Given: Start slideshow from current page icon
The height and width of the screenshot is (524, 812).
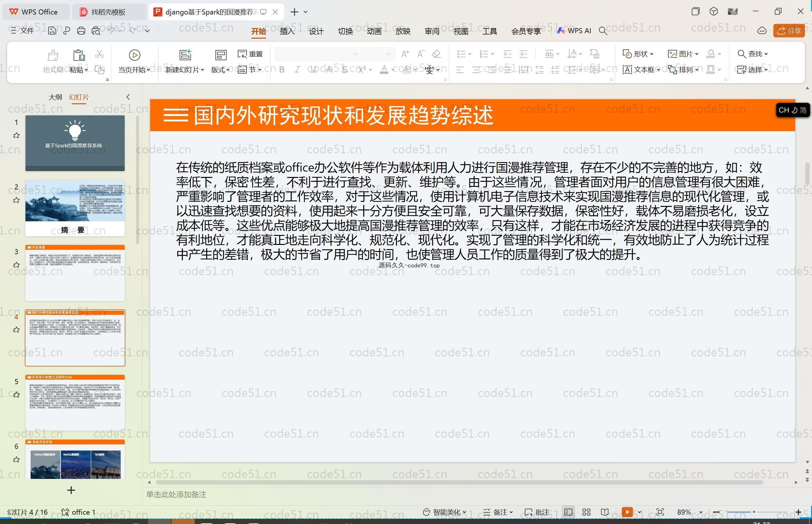Looking at the screenshot, I should tap(134, 55).
